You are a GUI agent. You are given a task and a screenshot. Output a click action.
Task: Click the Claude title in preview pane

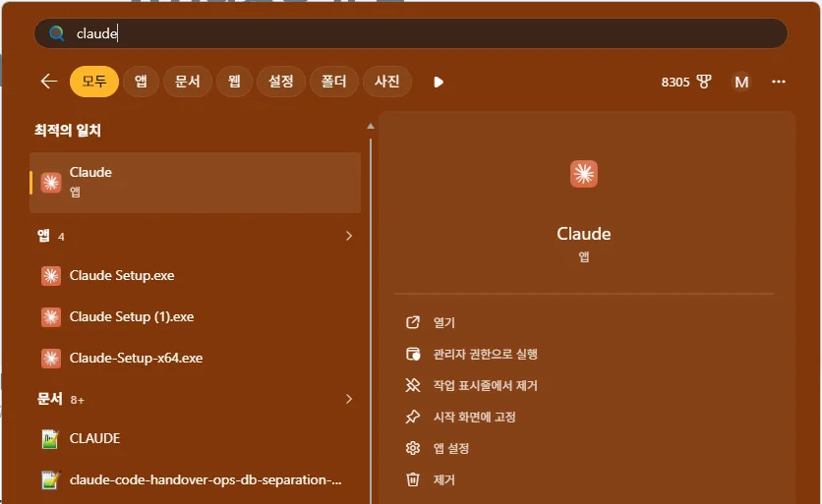pyautogui.click(x=583, y=234)
